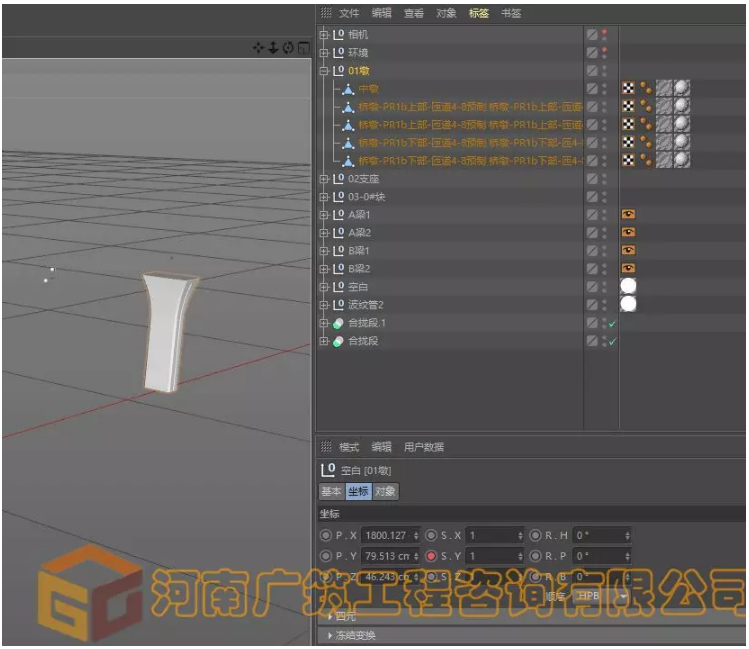Click the viewport move-camera icon
This screenshot has width=749, height=649.
pos(258,47)
